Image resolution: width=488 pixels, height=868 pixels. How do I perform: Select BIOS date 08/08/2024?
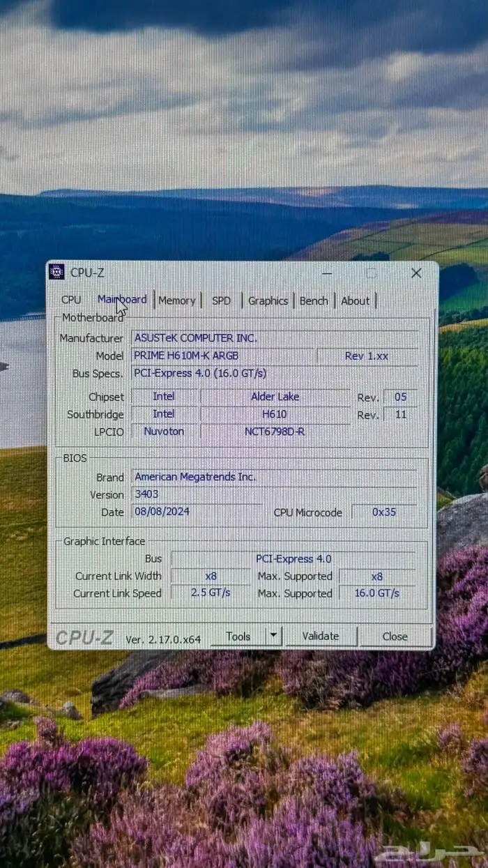click(197, 512)
